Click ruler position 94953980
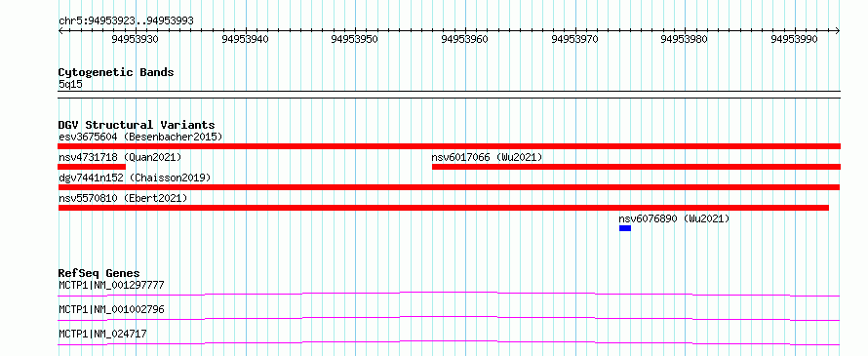The height and width of the screenshot is (356, 868). 685,39
